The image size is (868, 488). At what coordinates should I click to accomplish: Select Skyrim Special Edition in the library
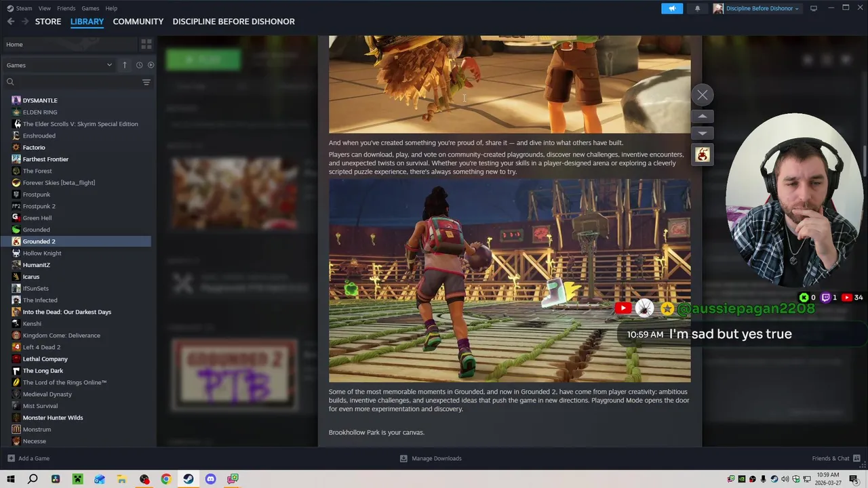[x=81, y=124]
